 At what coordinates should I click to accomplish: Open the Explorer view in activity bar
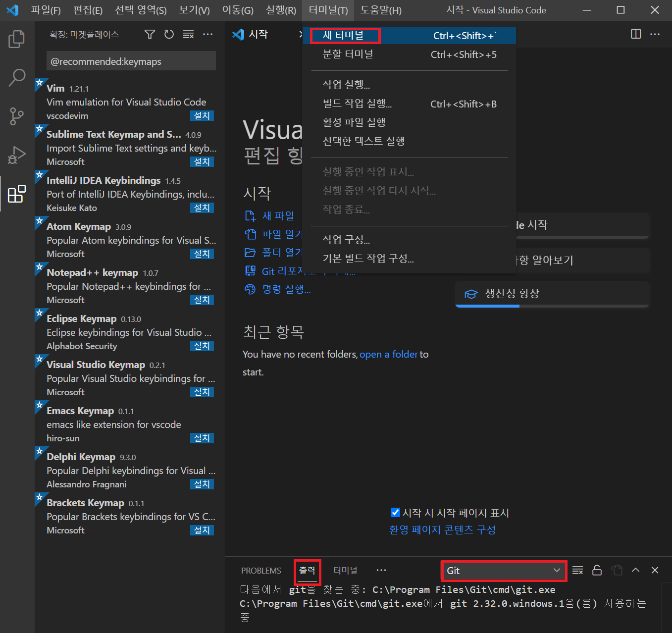click(17, 39)
